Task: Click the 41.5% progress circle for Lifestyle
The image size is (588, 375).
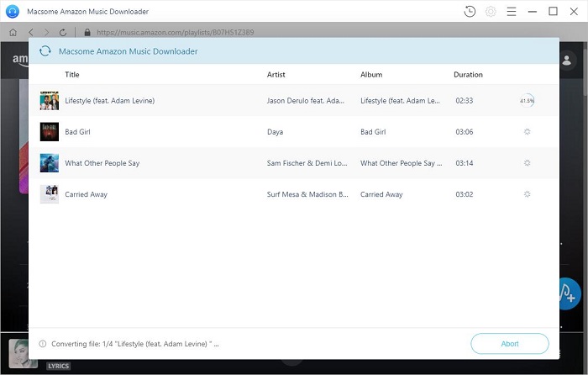Action: [x=527, y=101]
